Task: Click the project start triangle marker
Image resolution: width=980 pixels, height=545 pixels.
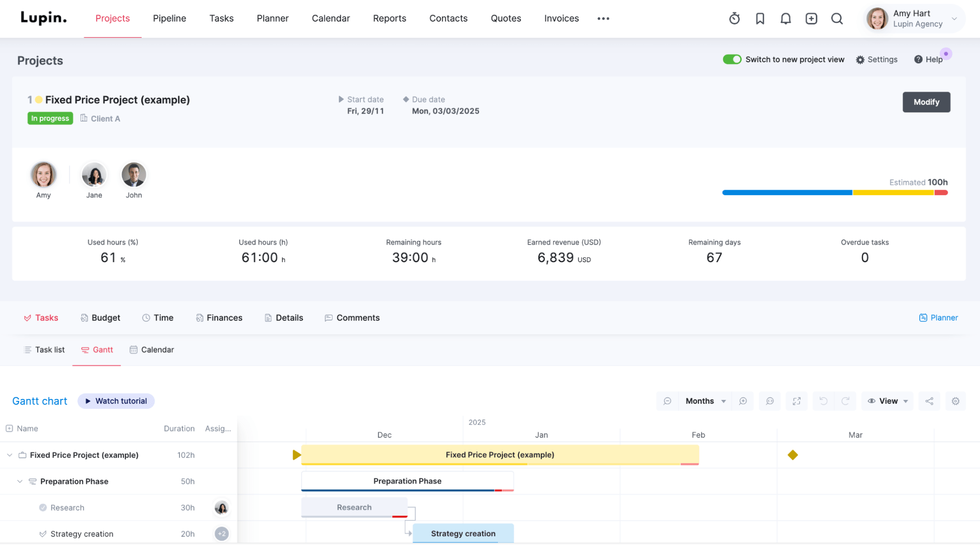Action: point(296,455)
